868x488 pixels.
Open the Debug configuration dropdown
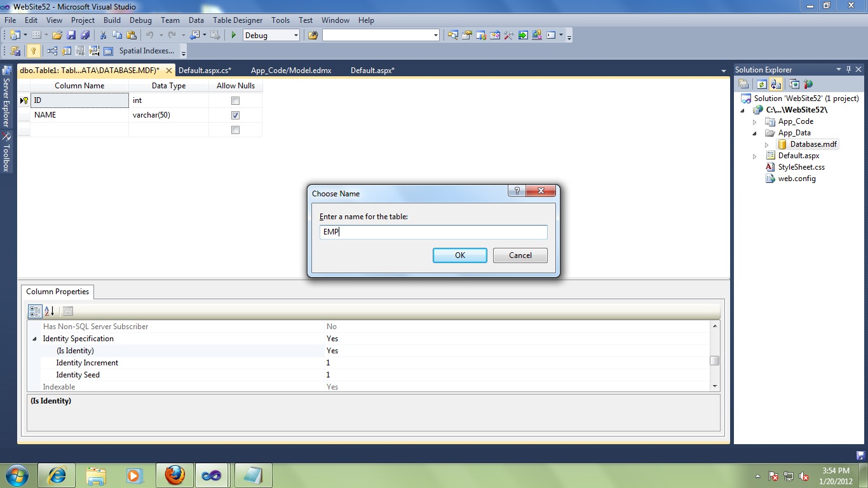click(x=295, y=35)
